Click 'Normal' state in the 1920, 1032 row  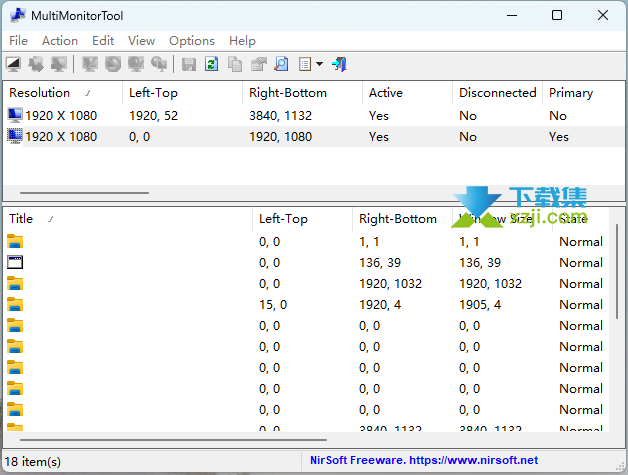(x=581, y=284)
